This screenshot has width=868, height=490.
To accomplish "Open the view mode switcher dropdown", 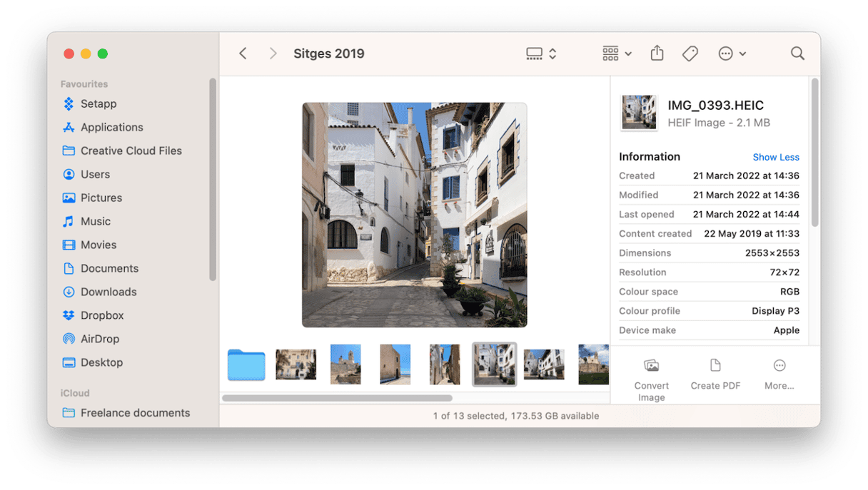I will click(x=541, y=53).
